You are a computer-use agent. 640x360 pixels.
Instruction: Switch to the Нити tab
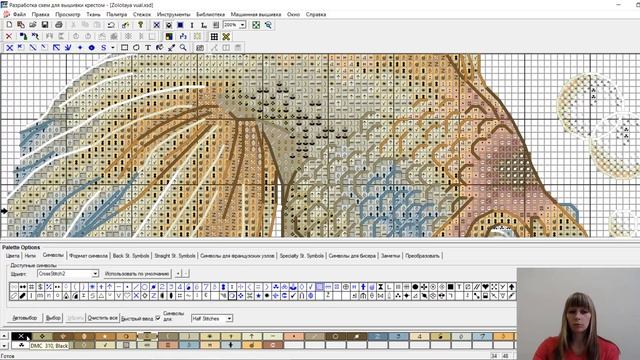click(x=30, y=256)
